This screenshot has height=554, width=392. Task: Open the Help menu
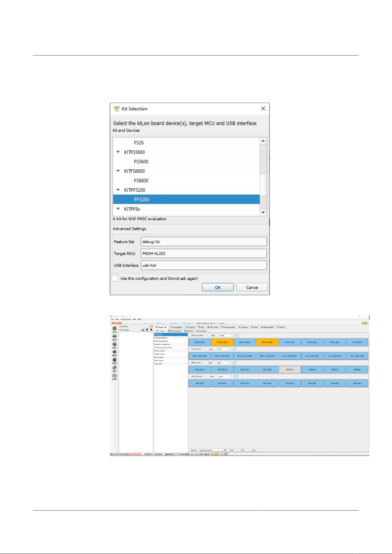[x=139, y=319]
